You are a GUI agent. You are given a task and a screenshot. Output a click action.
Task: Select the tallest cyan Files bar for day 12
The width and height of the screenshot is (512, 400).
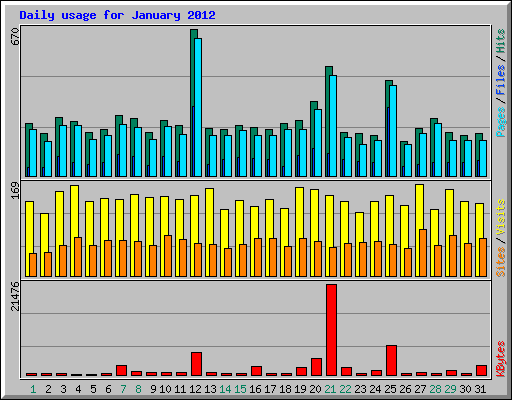198,107
